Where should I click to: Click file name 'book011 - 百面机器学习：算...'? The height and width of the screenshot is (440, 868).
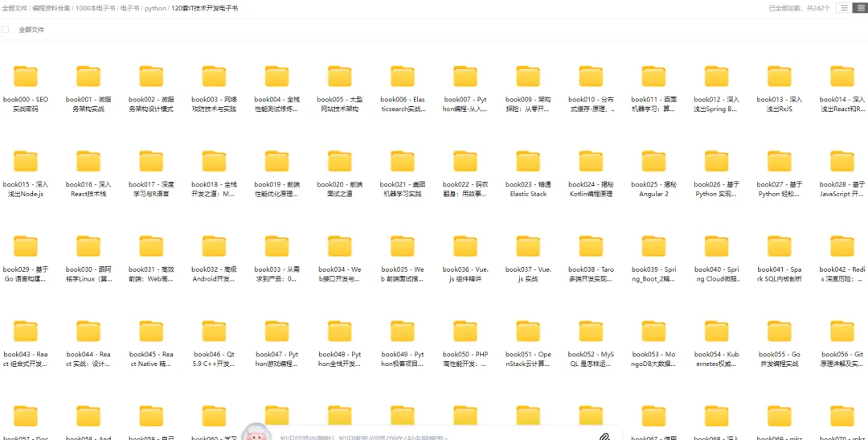click(x=653, y=105)
